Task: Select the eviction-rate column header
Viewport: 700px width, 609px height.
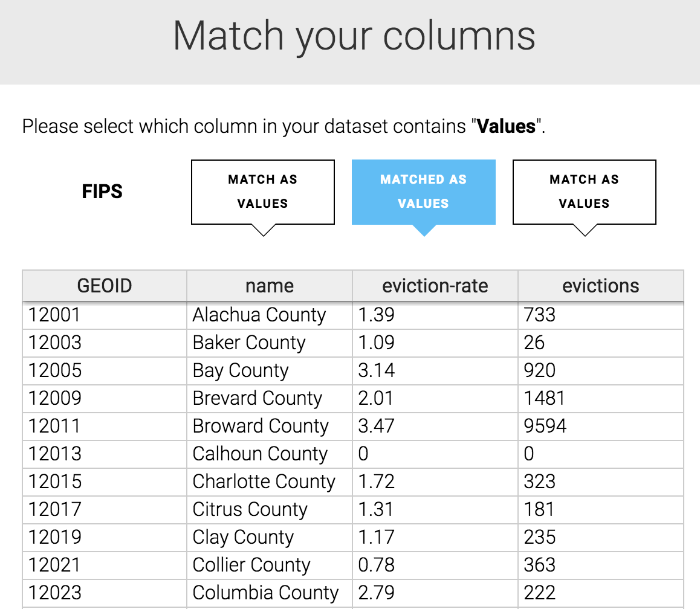Action: (x=435, y=285)
